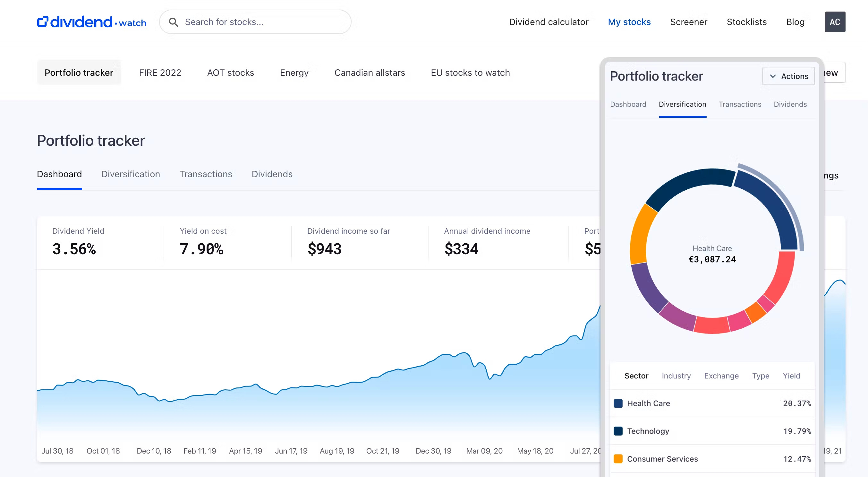Open the Actions dropdown
Image resolution: width=868 pixels, height=477 pixels.
(788, 76)
